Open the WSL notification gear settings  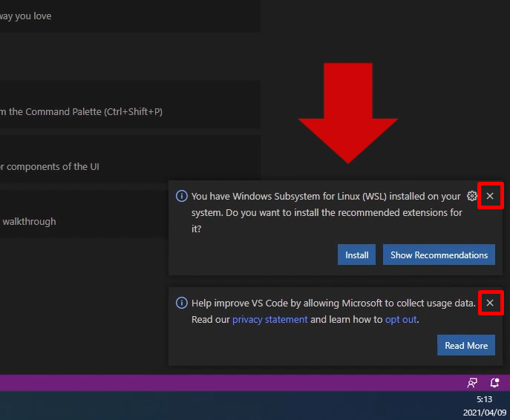tap(471, 196)
